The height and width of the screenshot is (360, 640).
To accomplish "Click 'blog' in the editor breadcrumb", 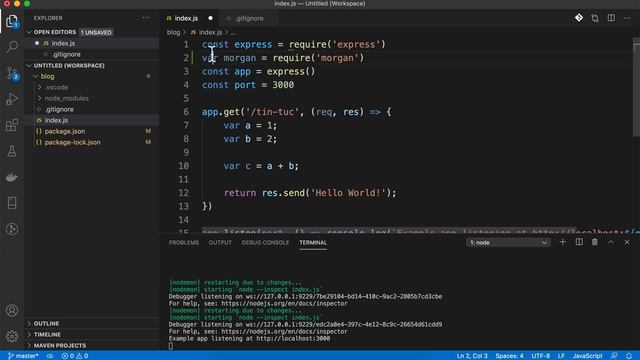I will click(x=173, y=32).
